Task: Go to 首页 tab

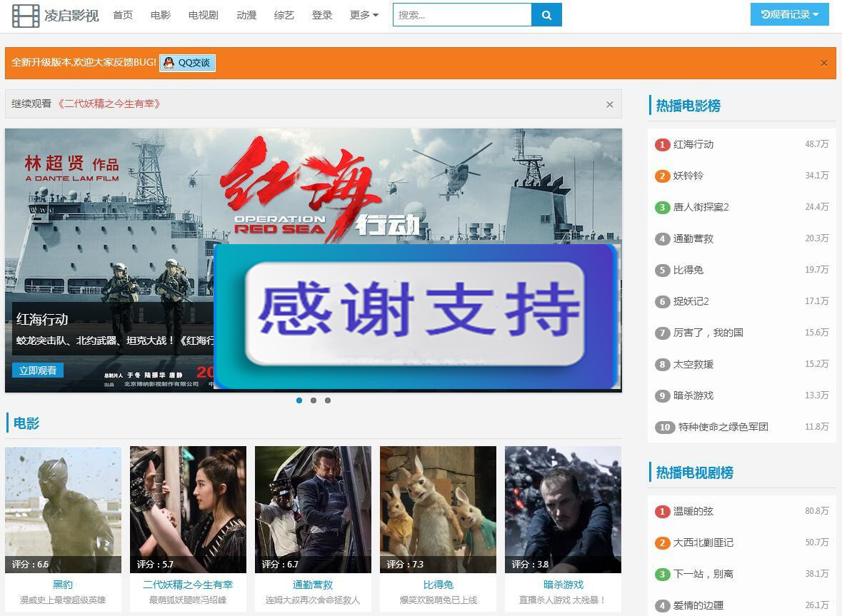Action: coord(123,15)
